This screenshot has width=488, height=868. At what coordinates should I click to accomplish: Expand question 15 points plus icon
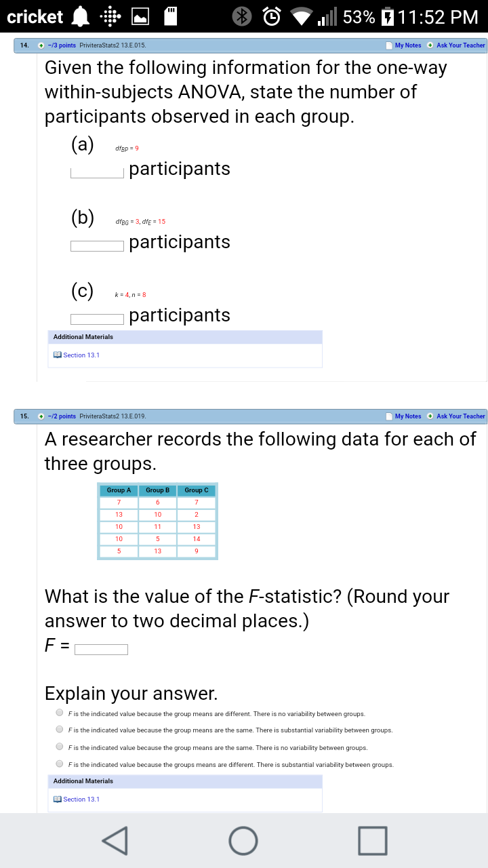(x=41, y=416)
